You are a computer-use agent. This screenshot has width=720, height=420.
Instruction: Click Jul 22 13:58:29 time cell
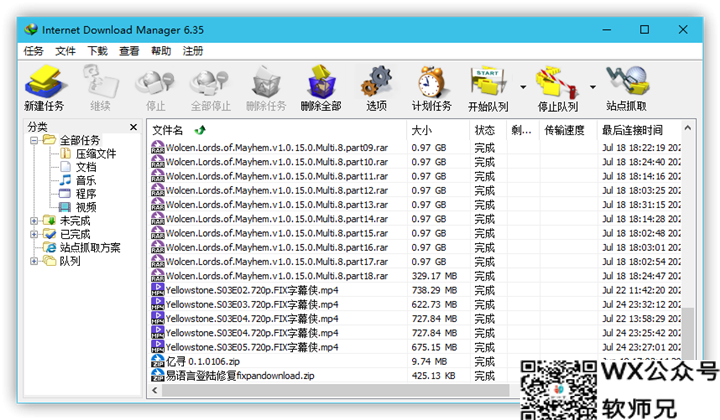[x=641, y=319]
